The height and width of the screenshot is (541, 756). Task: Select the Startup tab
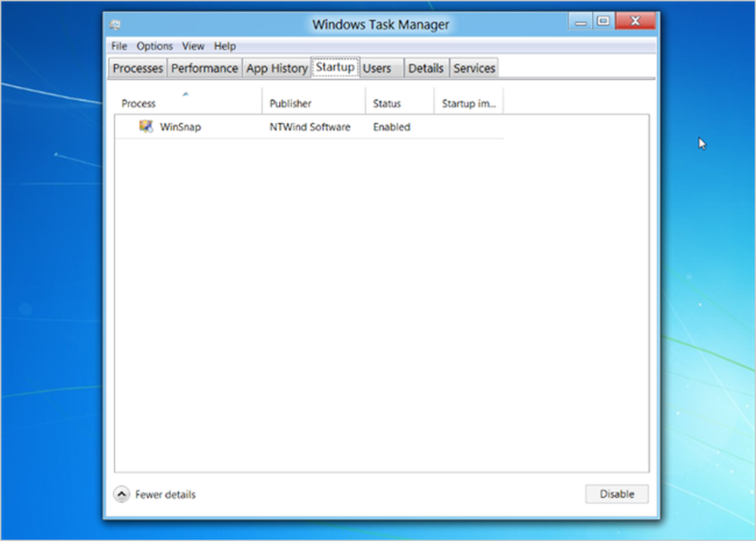pyautogui.click(x=335, y=67)
